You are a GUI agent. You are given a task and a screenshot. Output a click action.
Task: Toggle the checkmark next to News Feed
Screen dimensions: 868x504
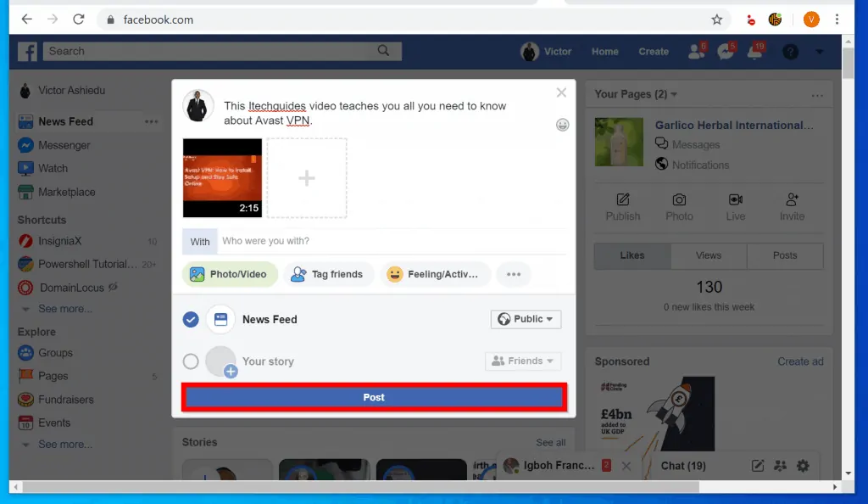[x=190, y=319]
